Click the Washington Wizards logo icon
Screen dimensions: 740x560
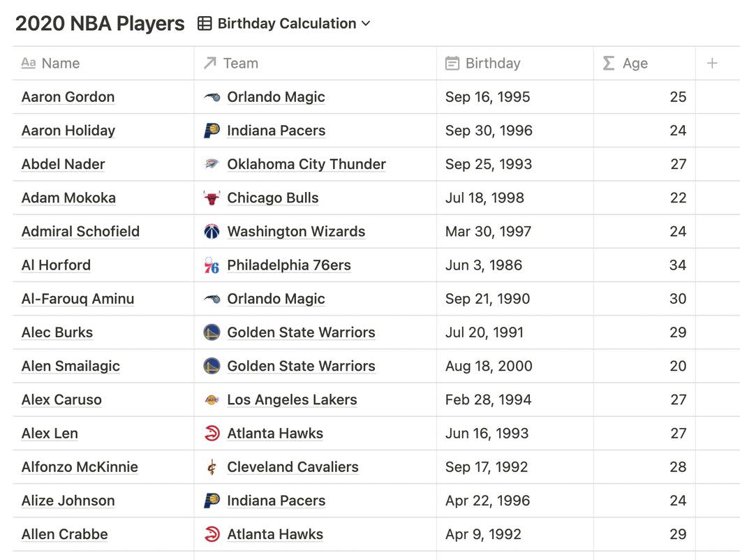[212, 231]
